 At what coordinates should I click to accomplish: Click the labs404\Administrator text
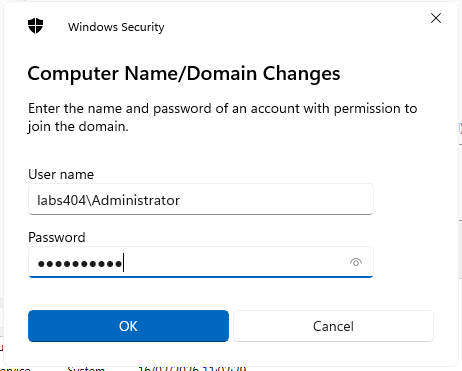click(108, 200)
